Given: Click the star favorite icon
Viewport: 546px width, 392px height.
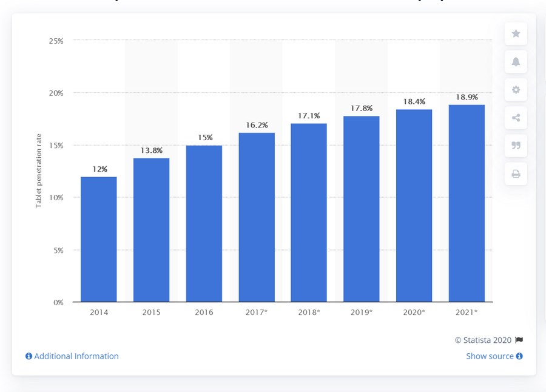Looking at the screenshot, I should [x=516, y=34].
